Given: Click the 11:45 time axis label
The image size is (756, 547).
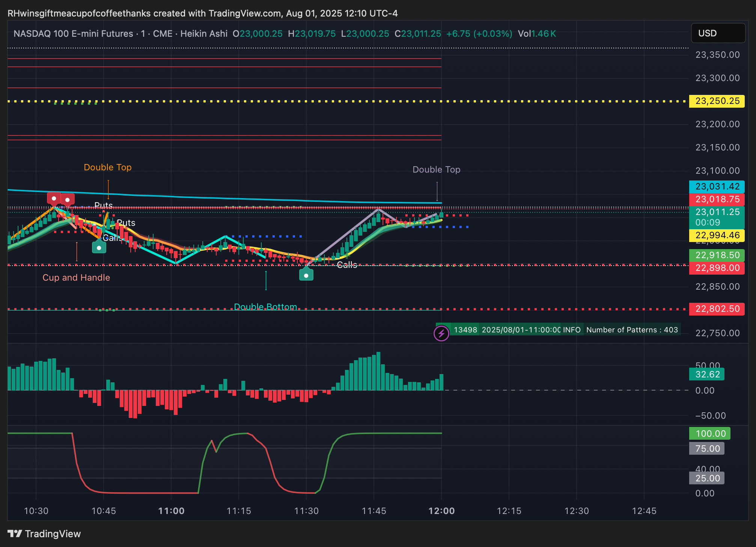Looking at the screenshot, I should click(x=374, y=511).
